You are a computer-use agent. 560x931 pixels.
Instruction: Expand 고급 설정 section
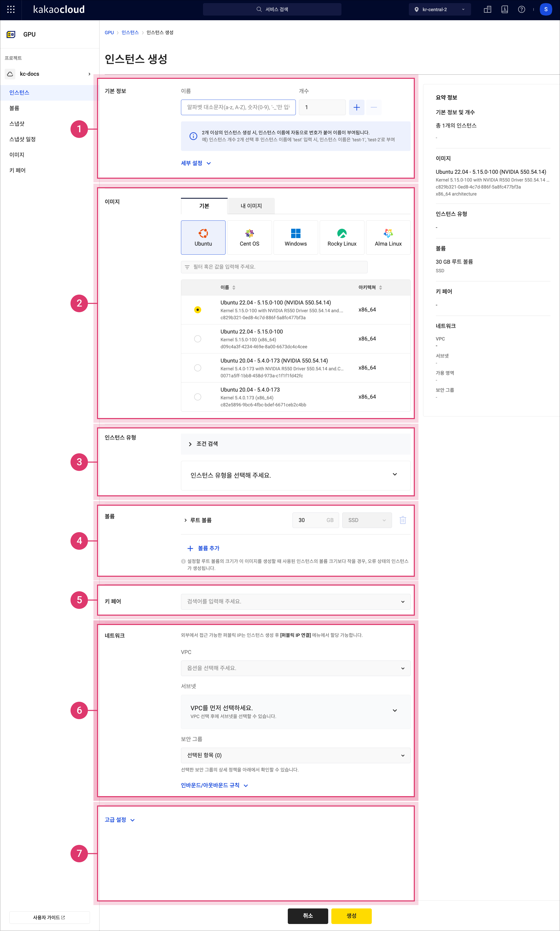(x=120, y=820)
